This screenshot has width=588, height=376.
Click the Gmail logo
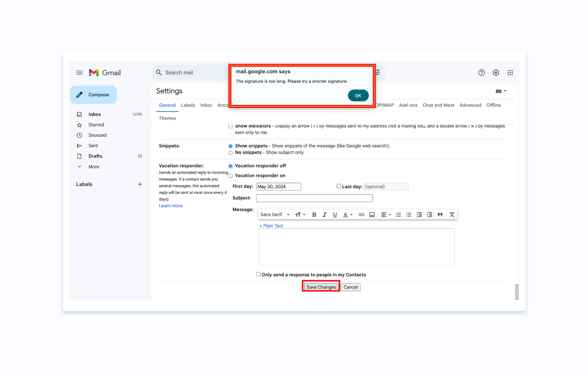(x=105, y=73)
